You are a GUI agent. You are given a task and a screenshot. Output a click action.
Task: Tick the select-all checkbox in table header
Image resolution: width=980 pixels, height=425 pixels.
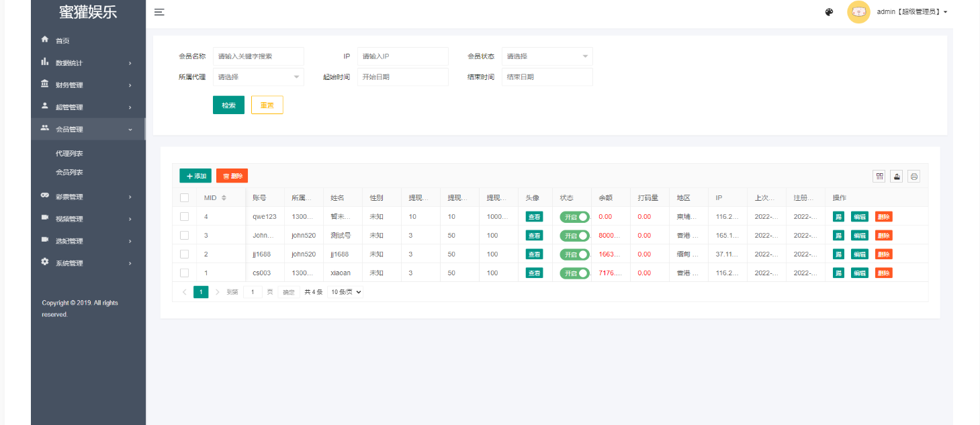point(184,197)
